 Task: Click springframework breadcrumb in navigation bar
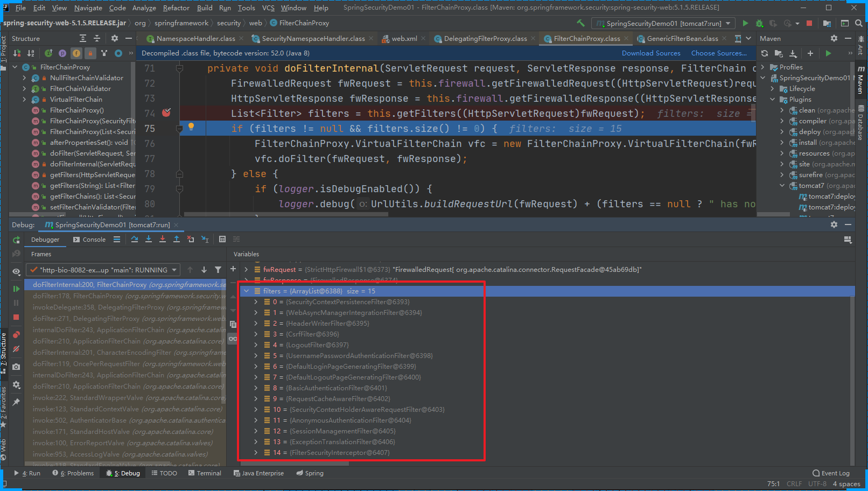[x=181, y=23]
